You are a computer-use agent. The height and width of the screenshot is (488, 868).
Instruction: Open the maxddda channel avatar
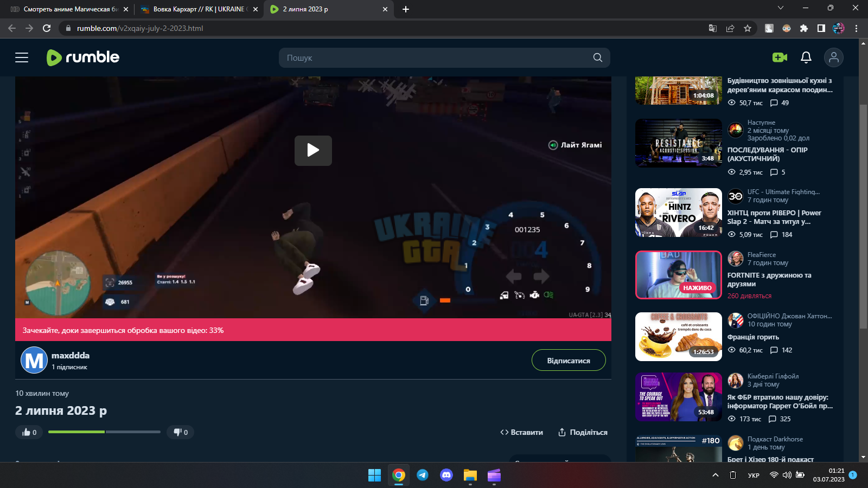click(34, 360)
